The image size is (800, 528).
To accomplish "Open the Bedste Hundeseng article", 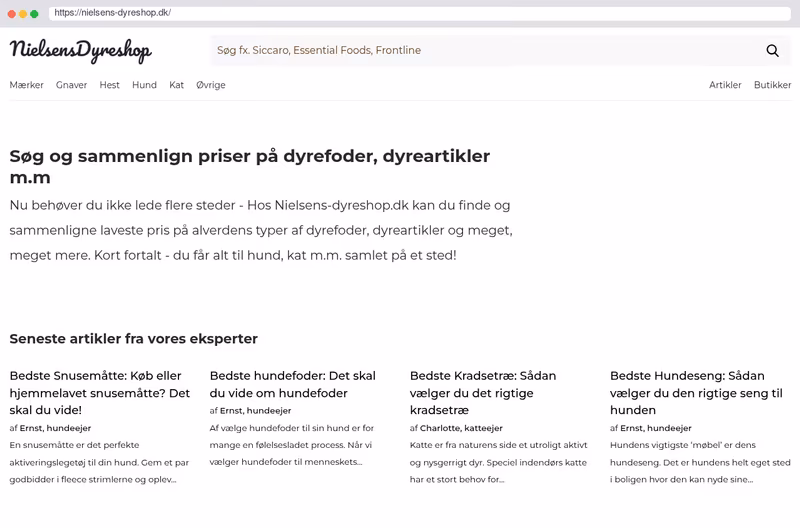I will (x=696, y=393).
